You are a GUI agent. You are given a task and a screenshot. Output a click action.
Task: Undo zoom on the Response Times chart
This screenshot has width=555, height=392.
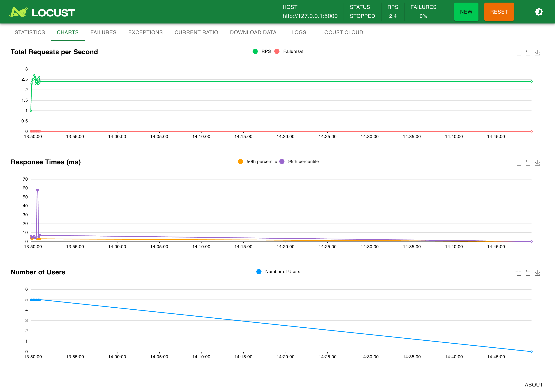pos(528,163)
